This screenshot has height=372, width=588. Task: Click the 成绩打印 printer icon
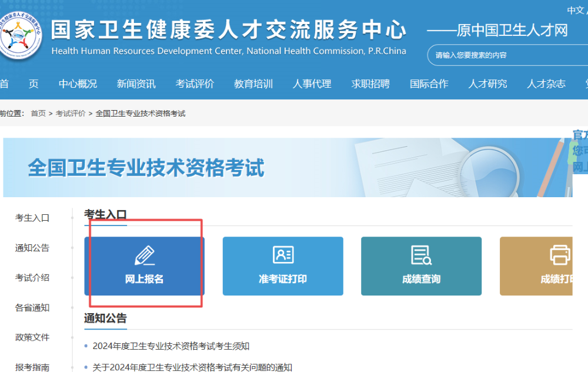tap(560, 255)
